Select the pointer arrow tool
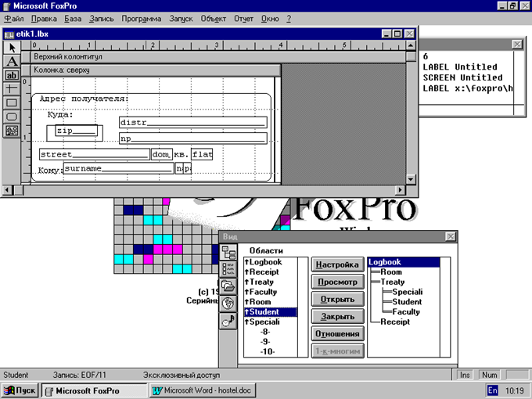 (x=12, y=48)
